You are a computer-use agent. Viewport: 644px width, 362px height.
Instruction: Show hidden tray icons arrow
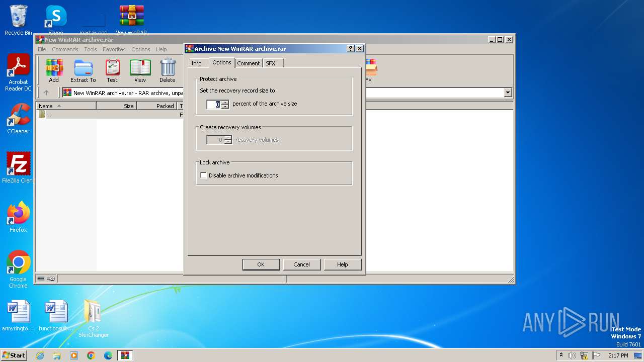coord(561,355)
